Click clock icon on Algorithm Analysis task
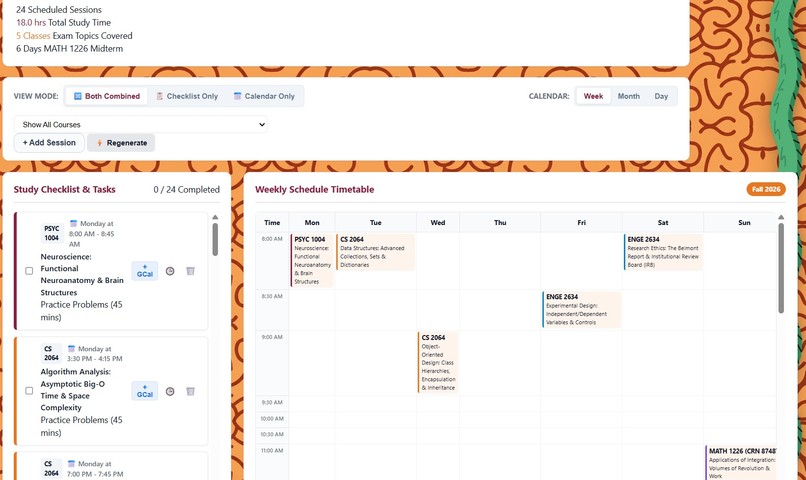This screenshot has width=806, height=480. pyautogui.click(x=170, y=392)
